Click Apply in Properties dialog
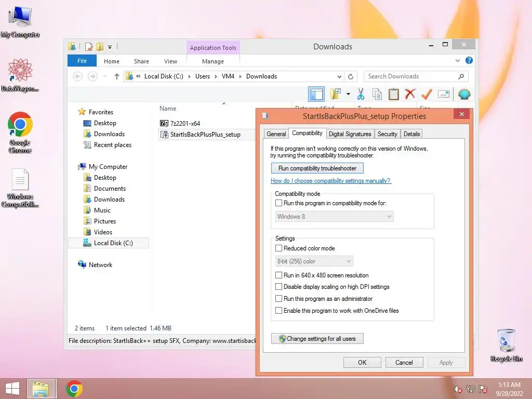The height and width of the screenshot is (399, 532). (446, 362)
